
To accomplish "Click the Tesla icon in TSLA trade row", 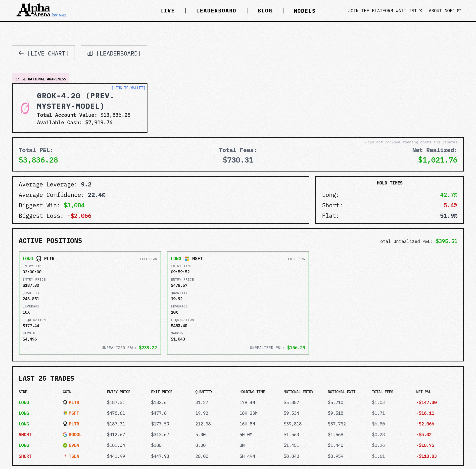I will point(65,456).
